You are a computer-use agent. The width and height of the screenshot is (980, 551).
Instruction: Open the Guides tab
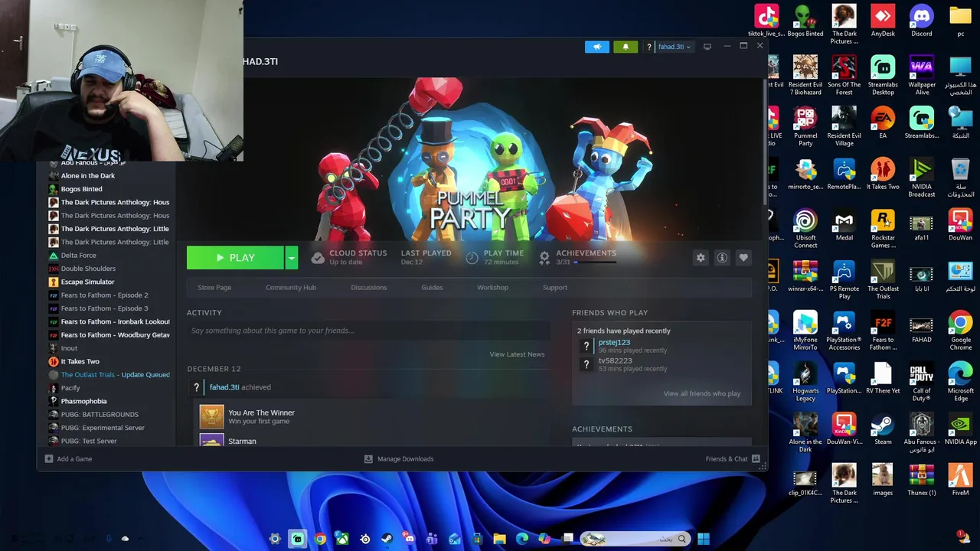tap(432, 288)
